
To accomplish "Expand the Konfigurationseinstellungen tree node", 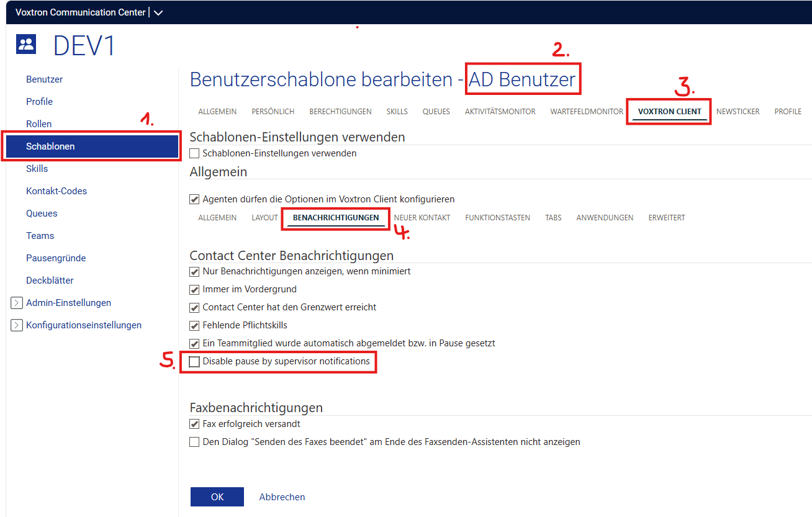I will (17, 325).
